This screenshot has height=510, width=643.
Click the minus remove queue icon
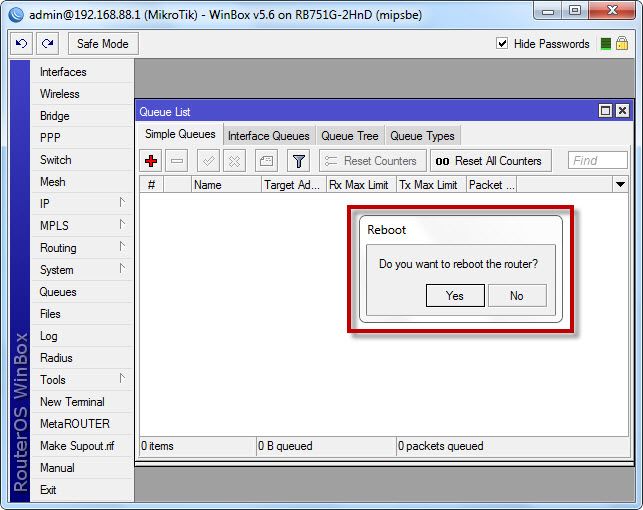[177, 161]
